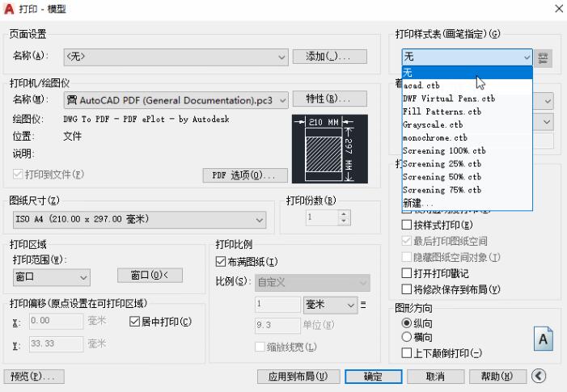Viewport: 567px width, 392px height.
Task: Enable 上下颠倒打印 checkbox
Action: tap(407, 352)
